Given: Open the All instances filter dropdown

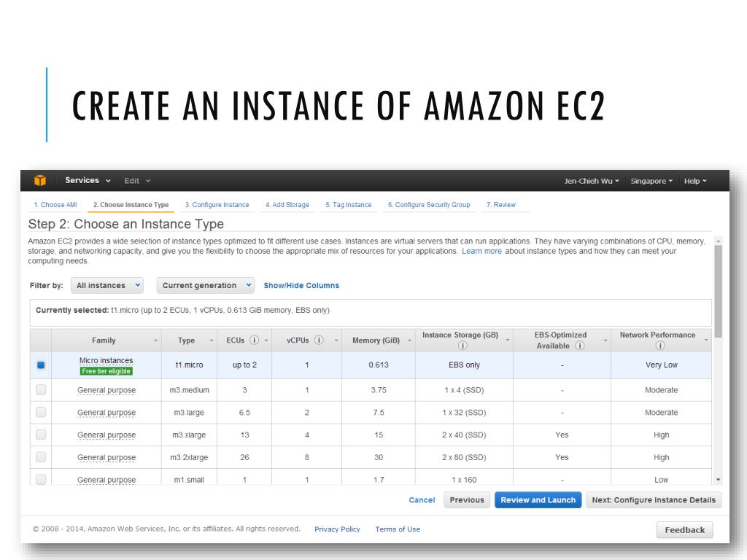Looking at the screenshot, I should point(107,285).
